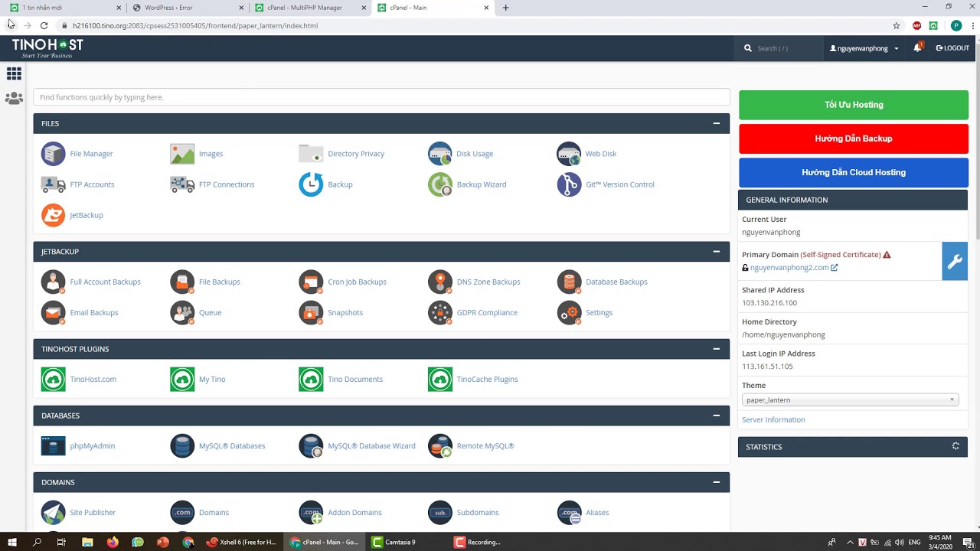Image resolution: width=980 pixels, height=551 pixels.
Task: Click the LOGOUT link
Action: (952, 48)
